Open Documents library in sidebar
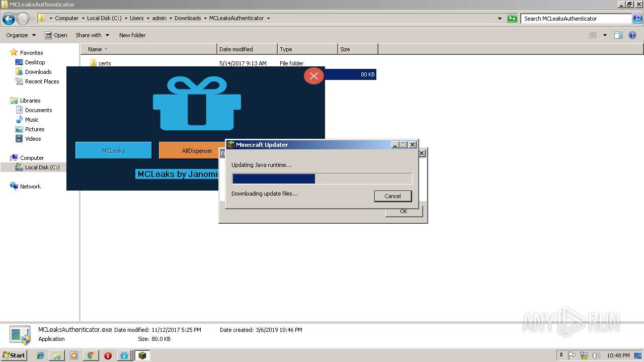644x362 pixels. click(x=38, y=110)
